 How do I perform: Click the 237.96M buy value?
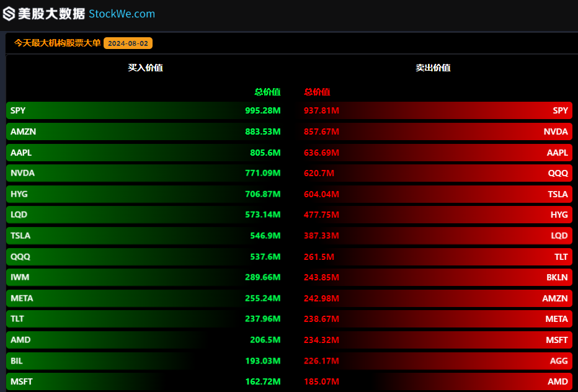point(263,319)
